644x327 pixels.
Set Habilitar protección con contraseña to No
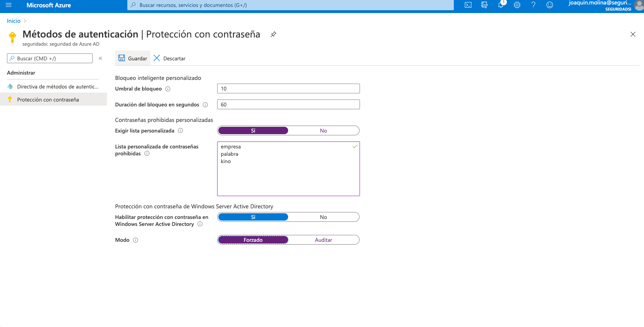323,217
